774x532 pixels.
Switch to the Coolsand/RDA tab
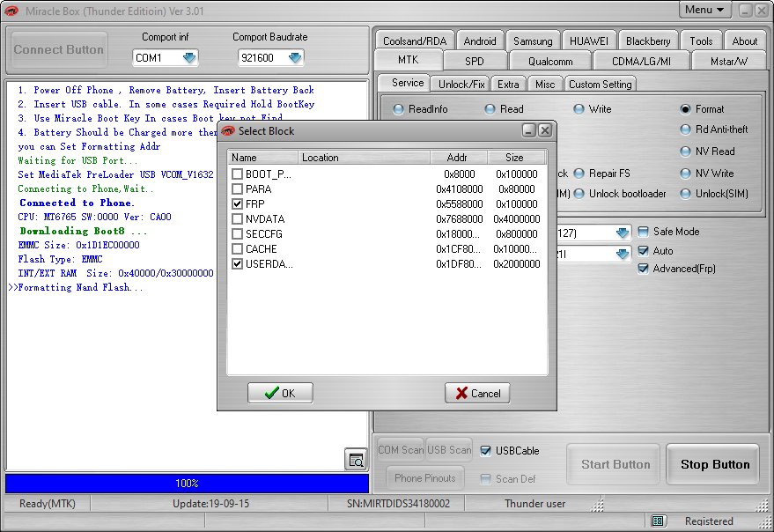click(415, 41)
